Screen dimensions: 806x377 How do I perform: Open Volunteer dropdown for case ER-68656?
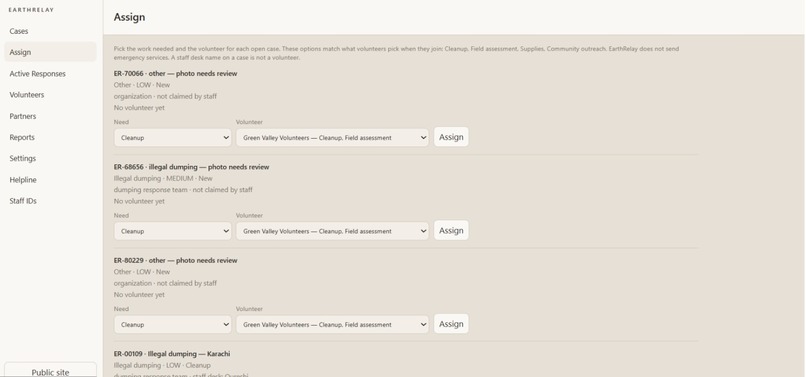332,231
